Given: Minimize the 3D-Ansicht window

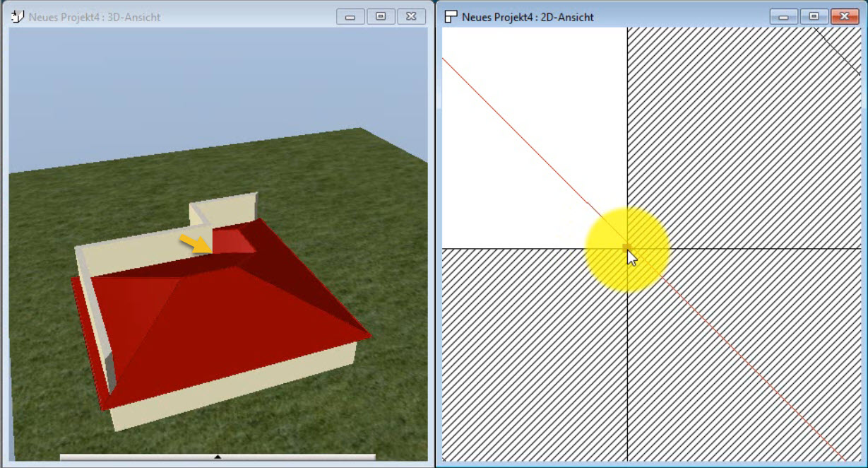Looking at the screenshot, I should 350,16.
